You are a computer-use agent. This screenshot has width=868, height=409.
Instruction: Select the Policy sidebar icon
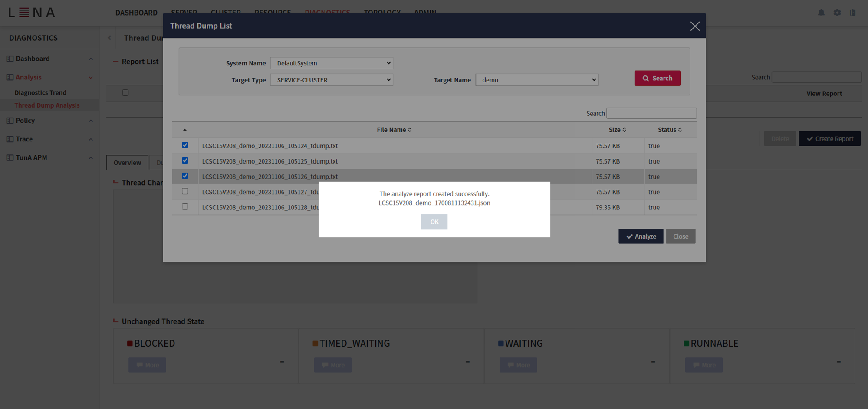point(9,120)
